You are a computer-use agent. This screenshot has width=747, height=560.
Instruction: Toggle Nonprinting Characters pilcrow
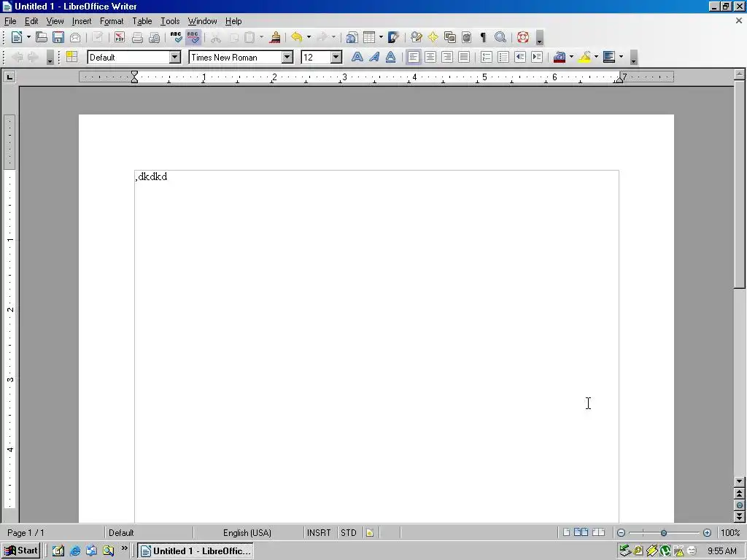[483, 37]
